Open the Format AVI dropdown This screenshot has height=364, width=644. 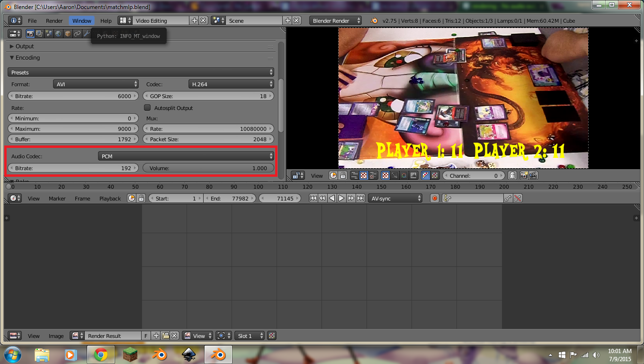96,84
